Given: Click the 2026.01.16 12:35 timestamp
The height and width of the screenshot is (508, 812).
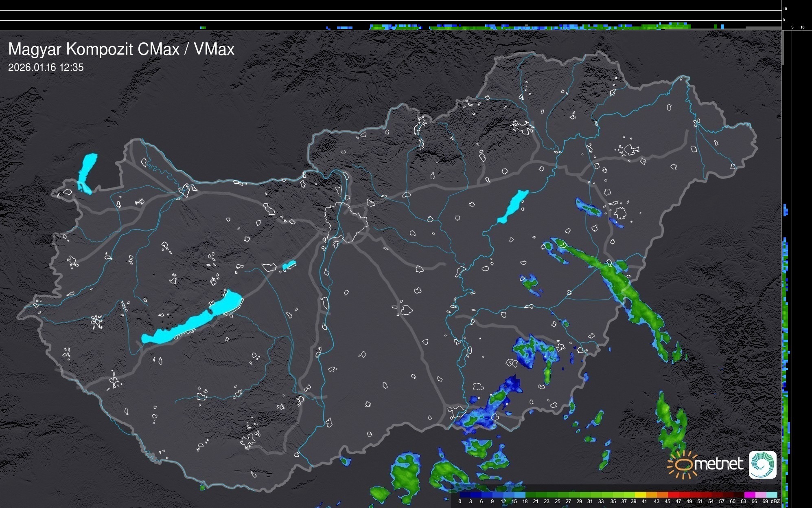Looking at the screenshot, I should pyautogui.click(x=46, y=68).
